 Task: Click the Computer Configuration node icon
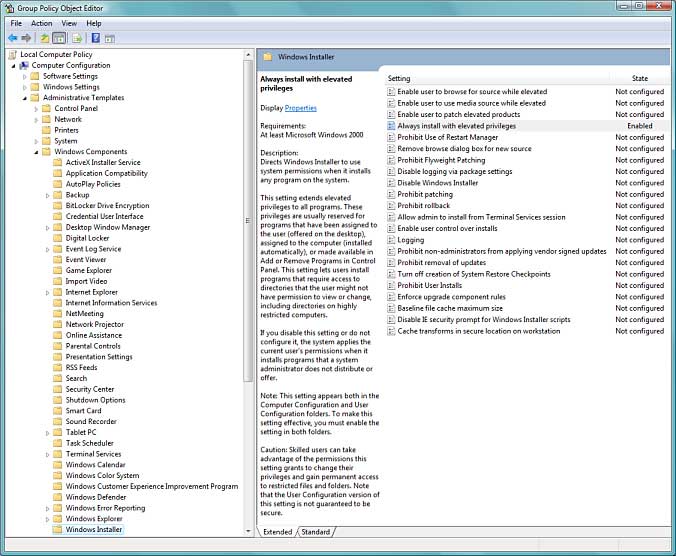(24, 65)
